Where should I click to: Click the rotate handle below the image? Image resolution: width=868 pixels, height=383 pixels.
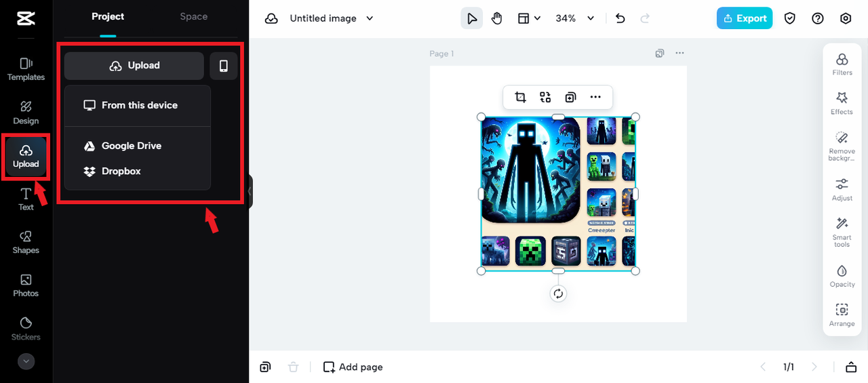pyautogui.click(x=558, y=294)
